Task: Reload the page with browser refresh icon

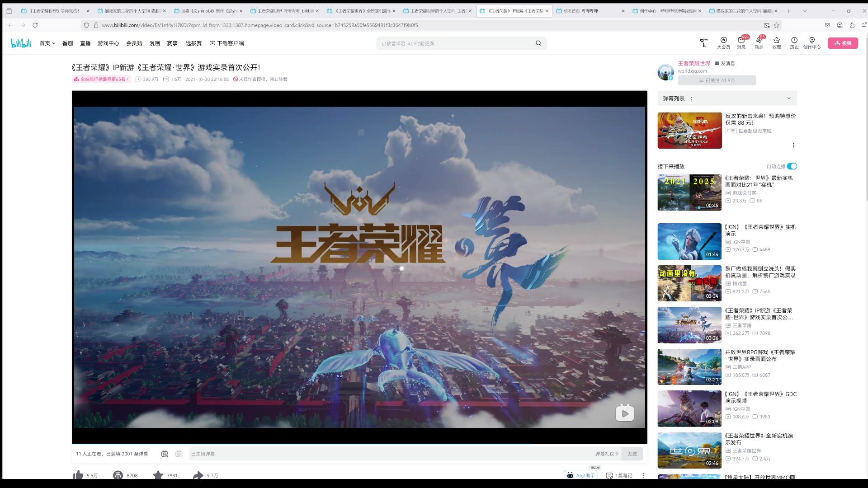Action: coord(35,25)
